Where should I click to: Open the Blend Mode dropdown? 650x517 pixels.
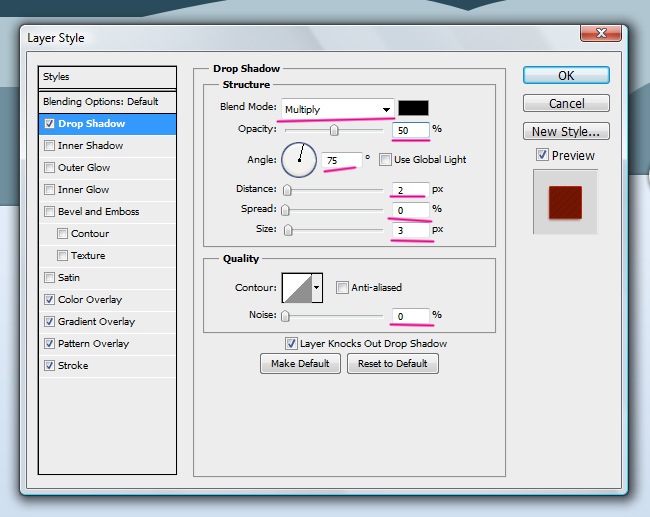(337, 108)
